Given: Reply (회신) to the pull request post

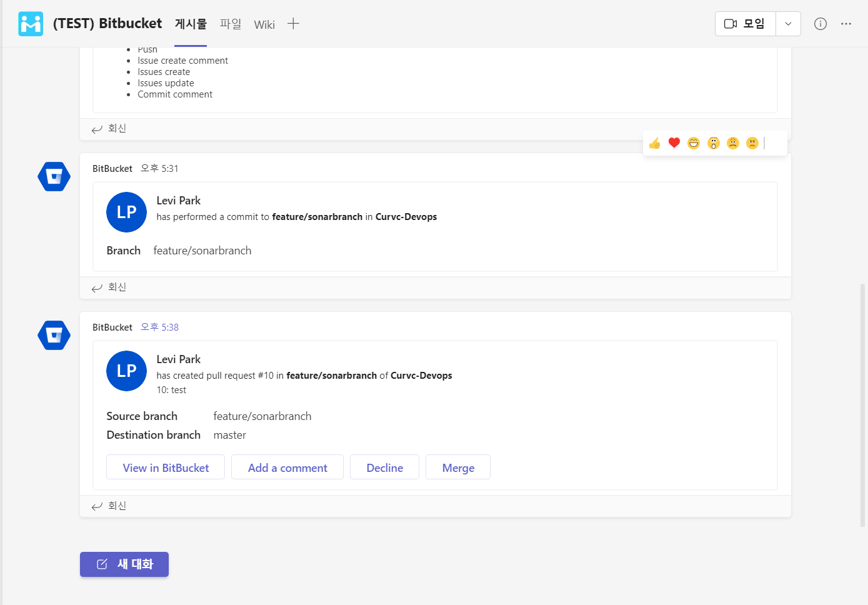Looking at the screenshot, I should pyautogui.click(x=109, y=506).
